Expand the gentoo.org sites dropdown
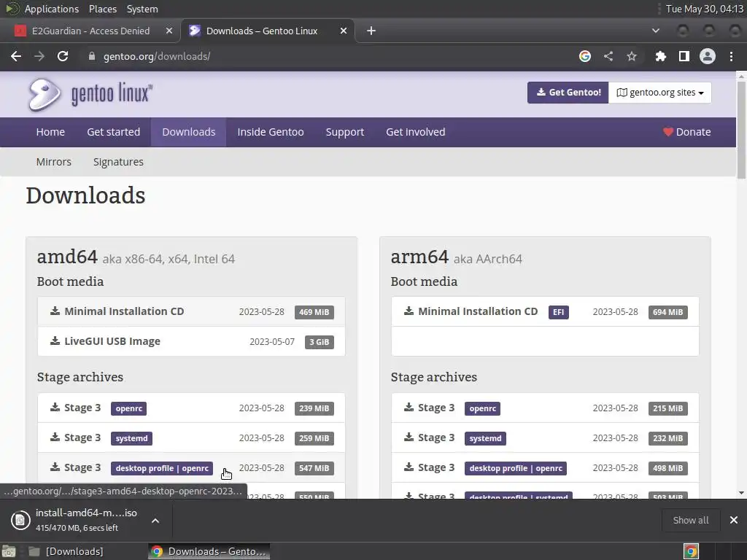Image resolution: width=747 pixels, height=560 pixels. click(x=659, y=93)
